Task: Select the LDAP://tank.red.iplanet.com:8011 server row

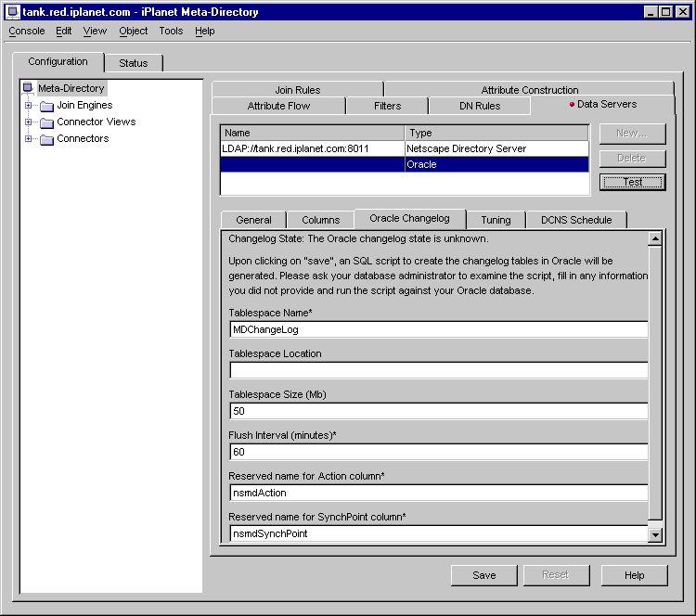Action: [405, 148]
